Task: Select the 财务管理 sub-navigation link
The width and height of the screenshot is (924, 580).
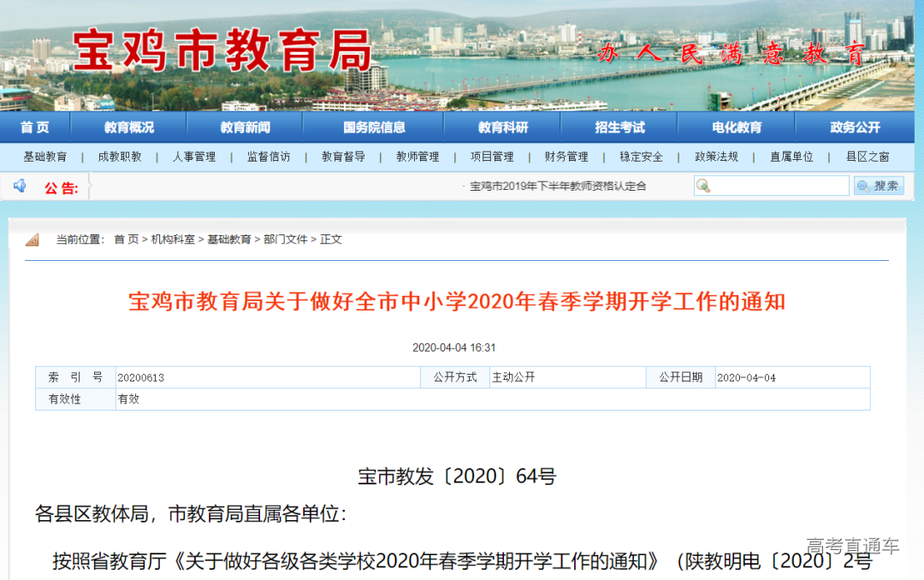Action: point(566,157)
